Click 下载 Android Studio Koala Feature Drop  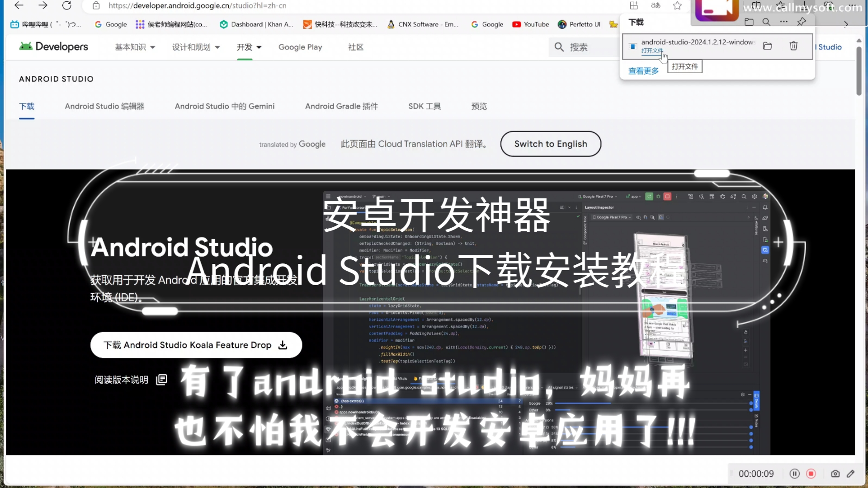[196, 345]
